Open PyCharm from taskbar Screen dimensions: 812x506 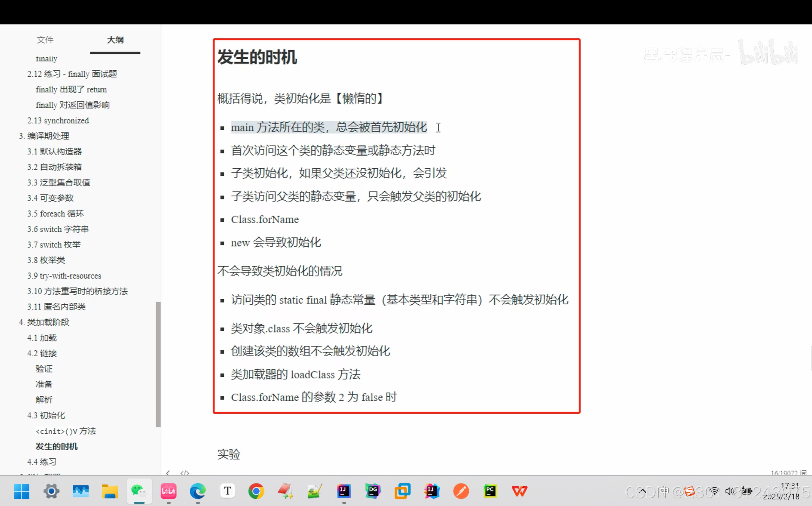[490, 491]
